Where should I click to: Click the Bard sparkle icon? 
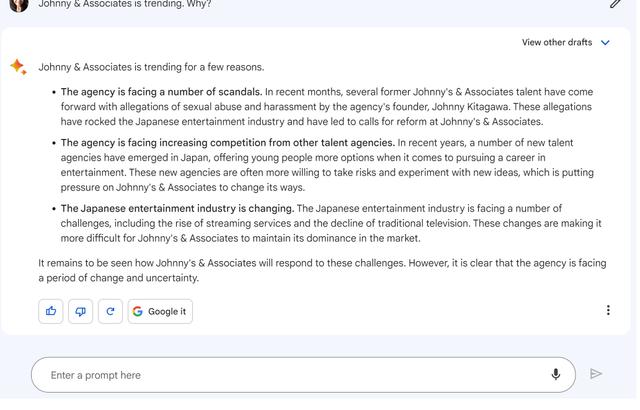(x=18, y=67)
